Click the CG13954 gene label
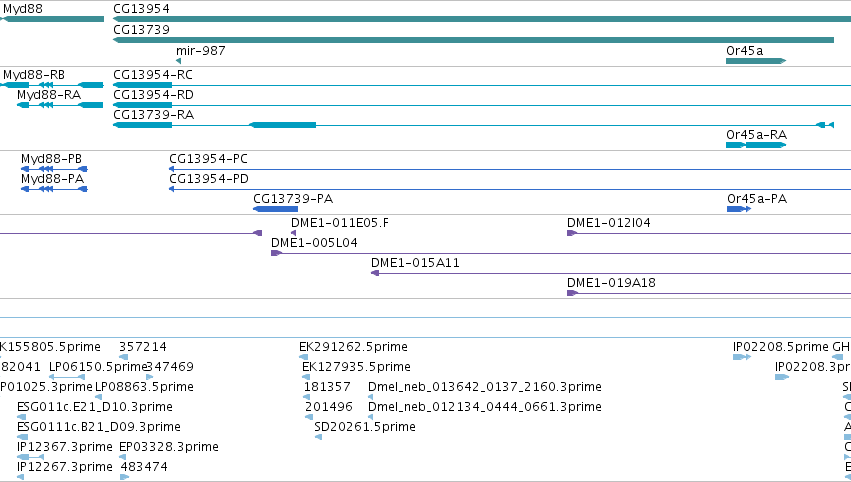This screenshot has width=851, height=482. (141, 9)
